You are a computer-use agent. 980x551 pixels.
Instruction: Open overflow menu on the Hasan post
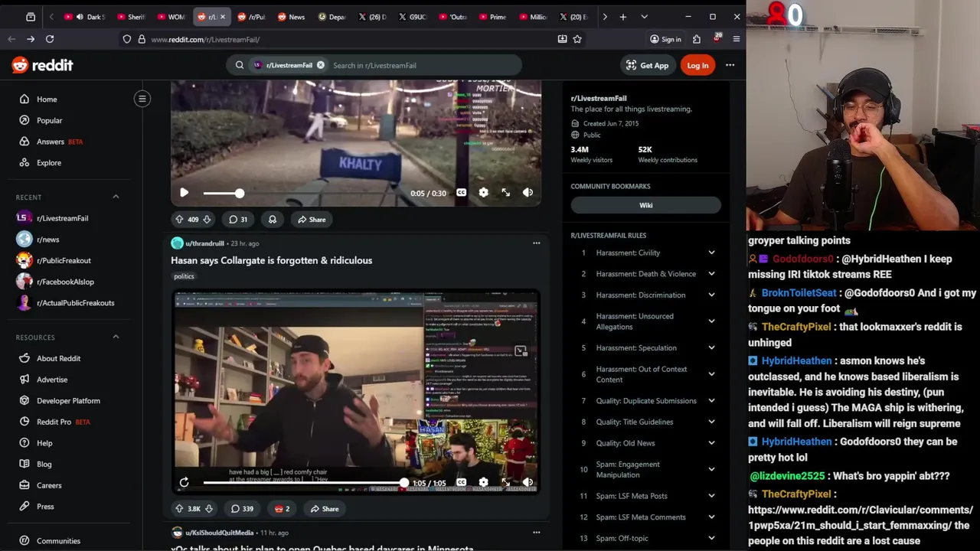pyautogui.click(x=536, y=243)
